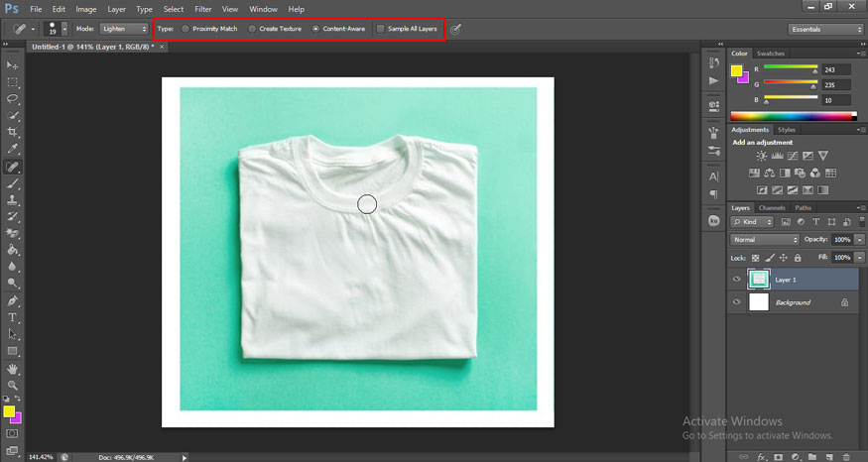This screenshot has height=462, width=868.
Task: Select the Crop tool
Action: tap(12, 132)
